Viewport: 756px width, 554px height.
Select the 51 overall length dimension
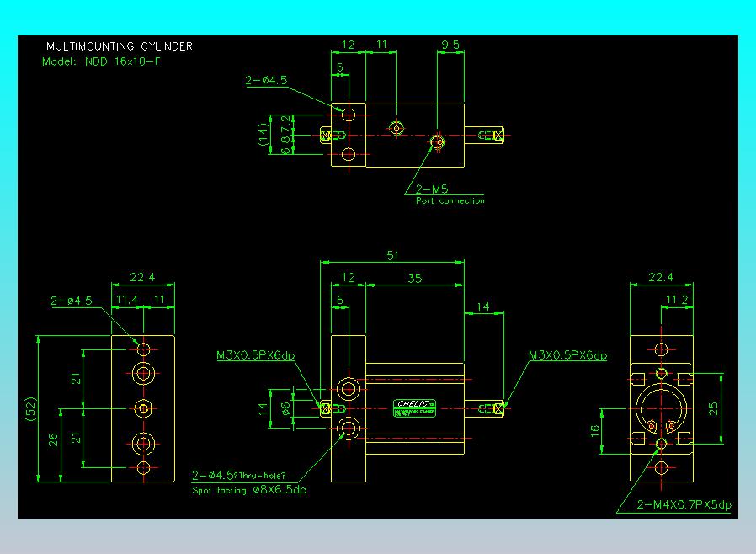[392, 255]
